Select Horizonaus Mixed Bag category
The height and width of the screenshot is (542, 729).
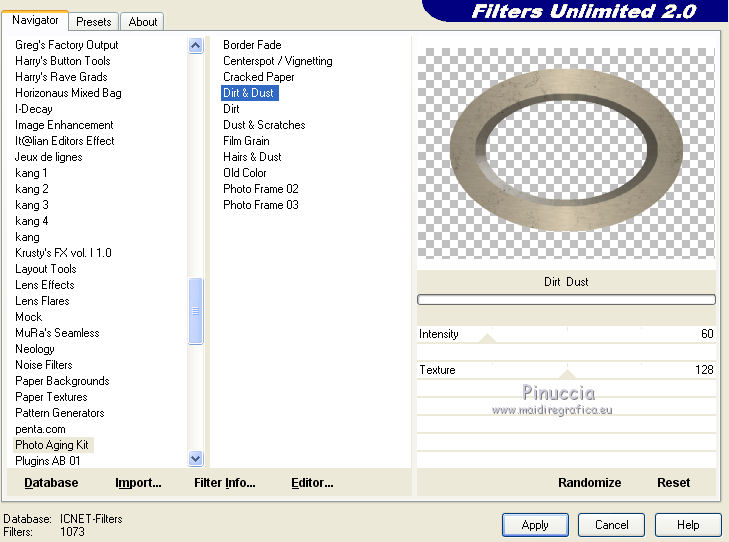click(x=68, y=93)
